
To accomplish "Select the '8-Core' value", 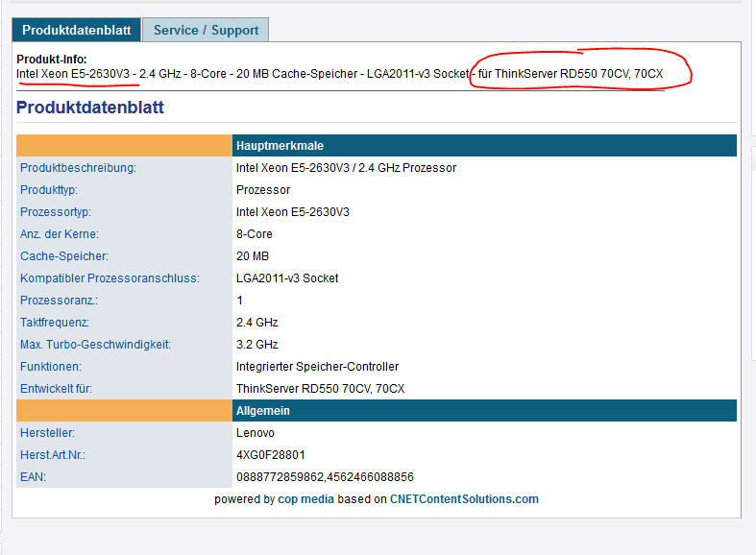I will click(255, 234).
